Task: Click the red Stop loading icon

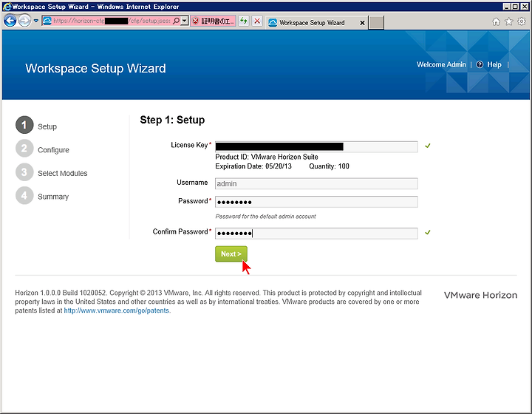Action: click(257, 21)
